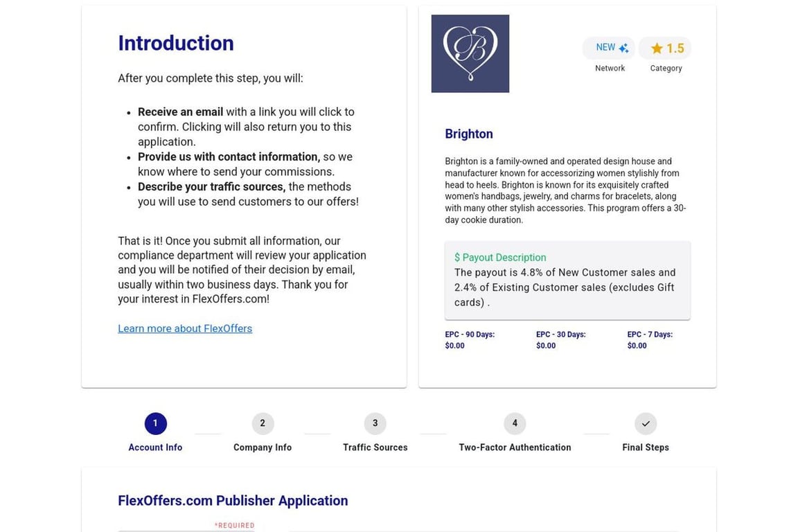
Task: Click the Final Steps label
Action: pos(646,447)
